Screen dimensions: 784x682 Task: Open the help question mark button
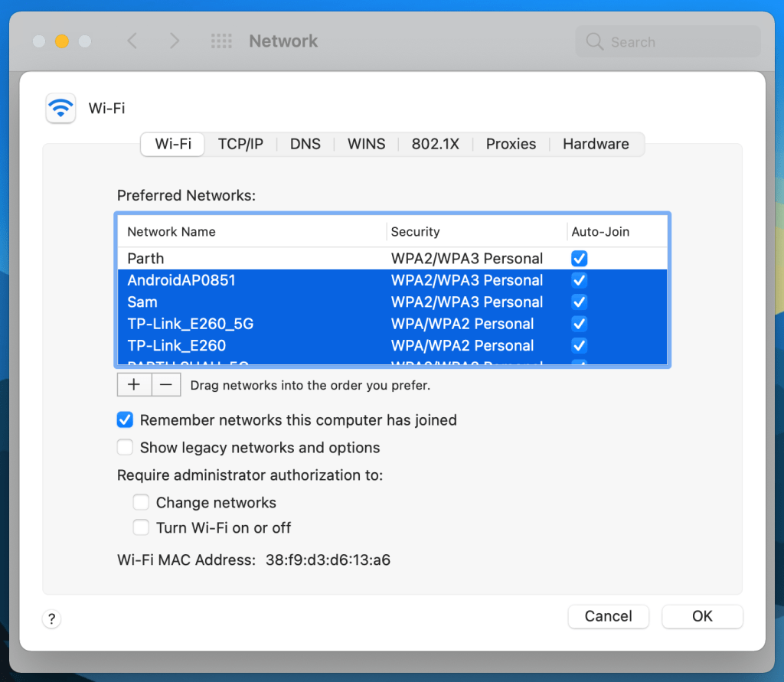[53, 619]
